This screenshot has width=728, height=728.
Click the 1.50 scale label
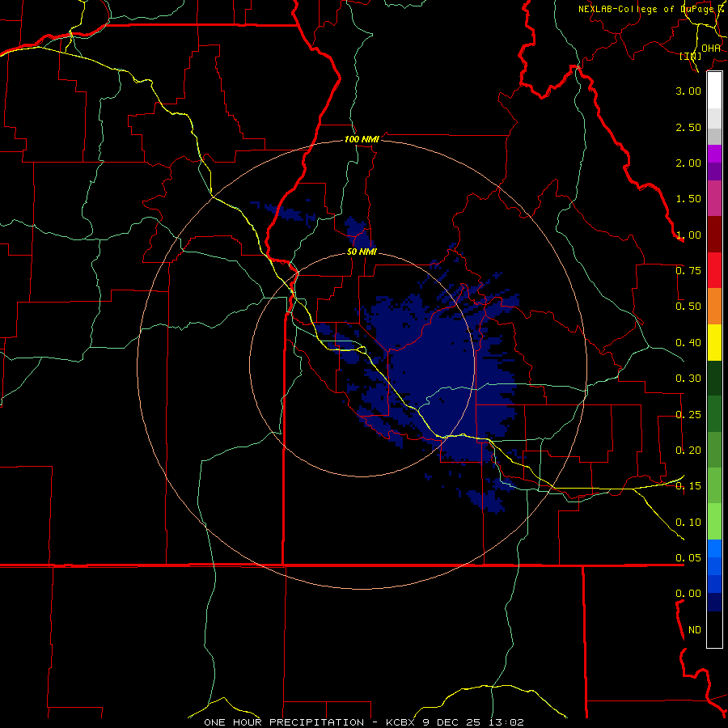click(x=688, y=199)
